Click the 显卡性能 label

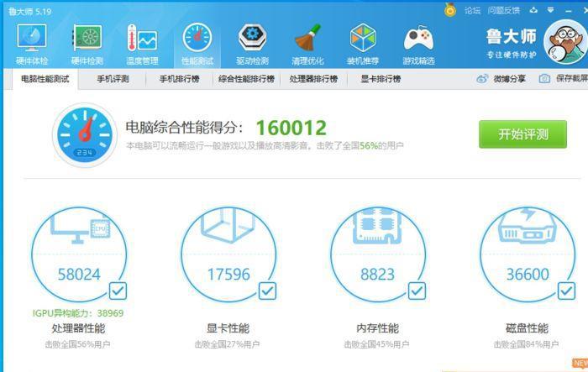point(228,328)
